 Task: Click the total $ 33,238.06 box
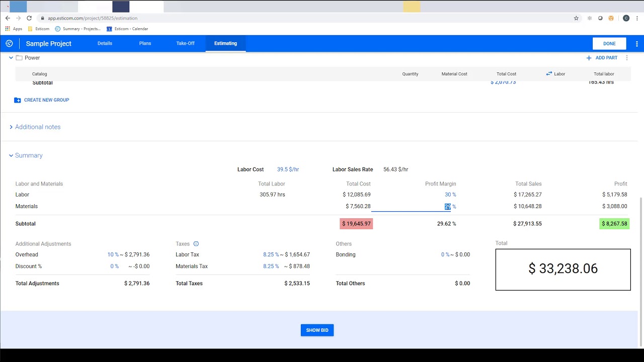(563, 269)
